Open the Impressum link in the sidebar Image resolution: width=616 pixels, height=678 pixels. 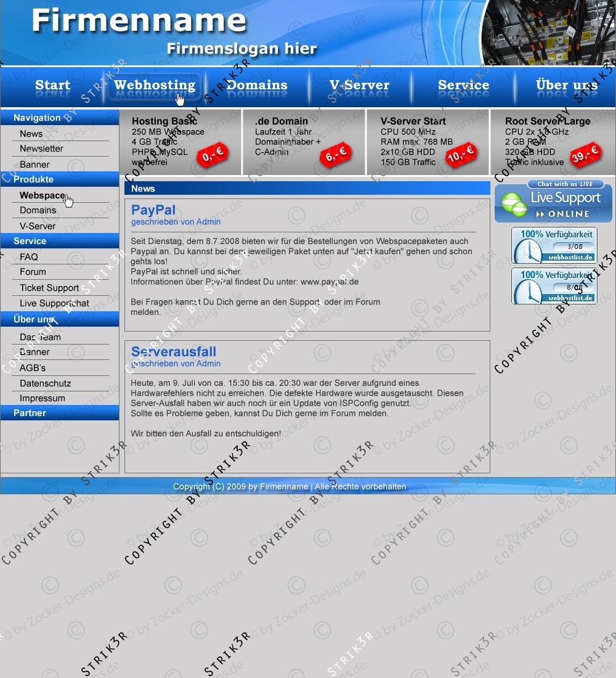click(42, 398)
